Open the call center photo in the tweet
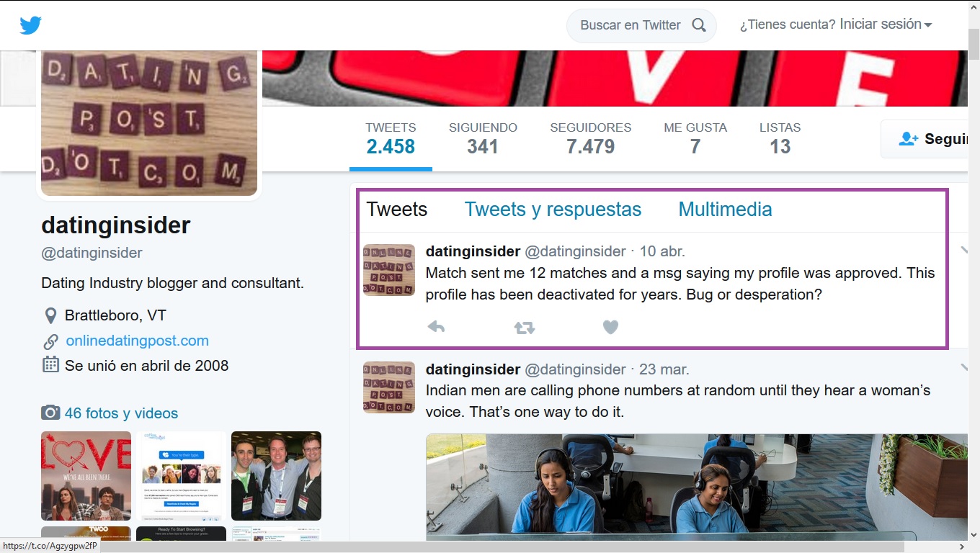 (697, 486)
